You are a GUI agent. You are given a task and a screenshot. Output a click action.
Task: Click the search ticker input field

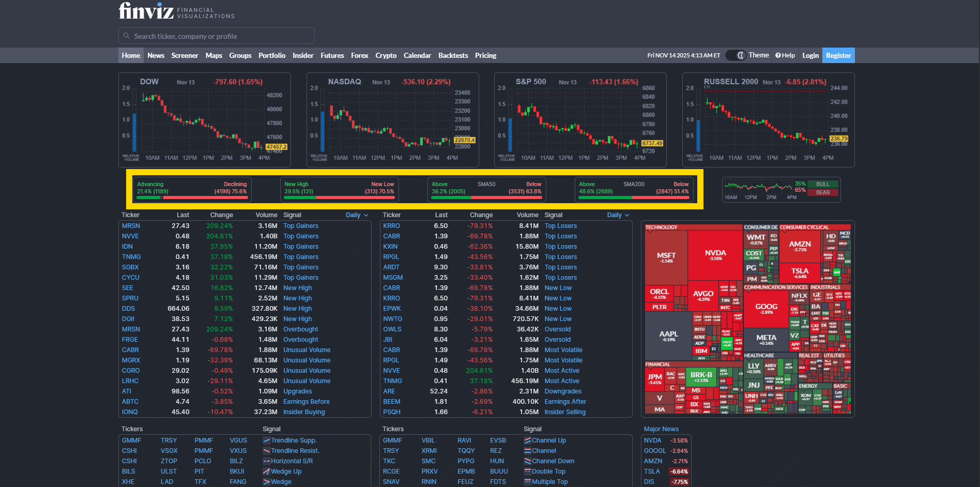(x=217, y=36)
